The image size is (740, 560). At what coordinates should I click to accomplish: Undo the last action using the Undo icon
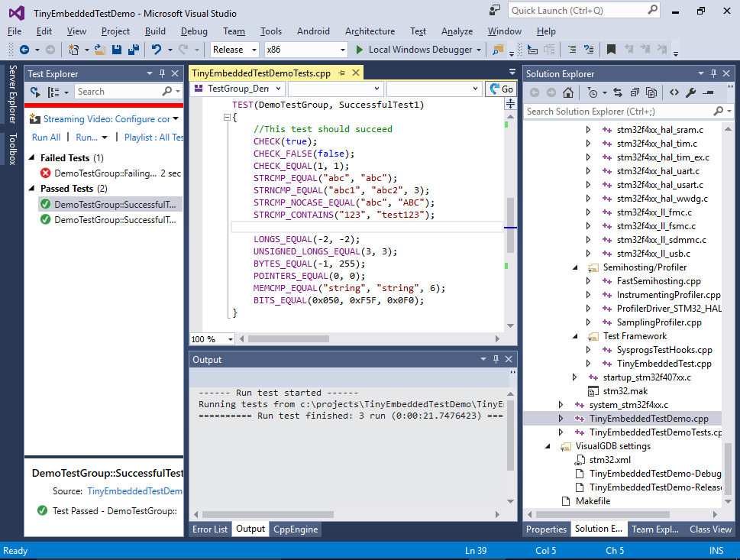tap(157, 50)
